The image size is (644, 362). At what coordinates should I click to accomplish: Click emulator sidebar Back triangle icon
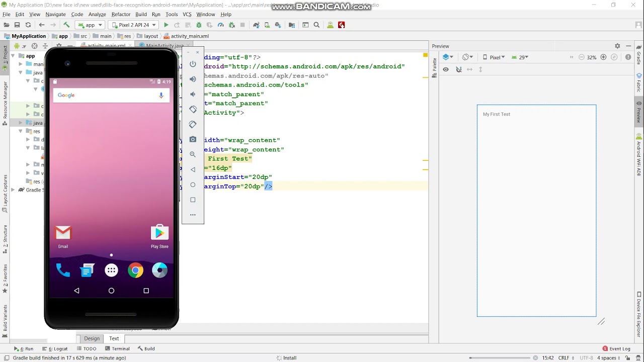pyautogui.click(x=193, y=169)
